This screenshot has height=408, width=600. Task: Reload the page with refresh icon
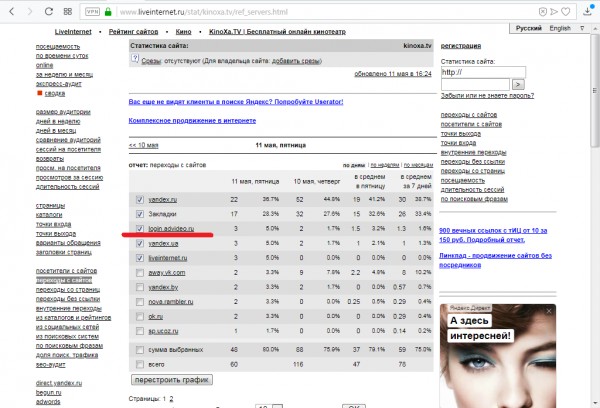(x=49, y=11)
